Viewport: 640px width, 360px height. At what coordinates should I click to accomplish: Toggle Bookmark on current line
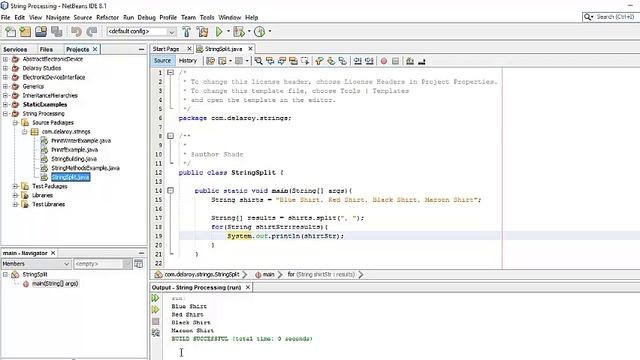point(342,61)
